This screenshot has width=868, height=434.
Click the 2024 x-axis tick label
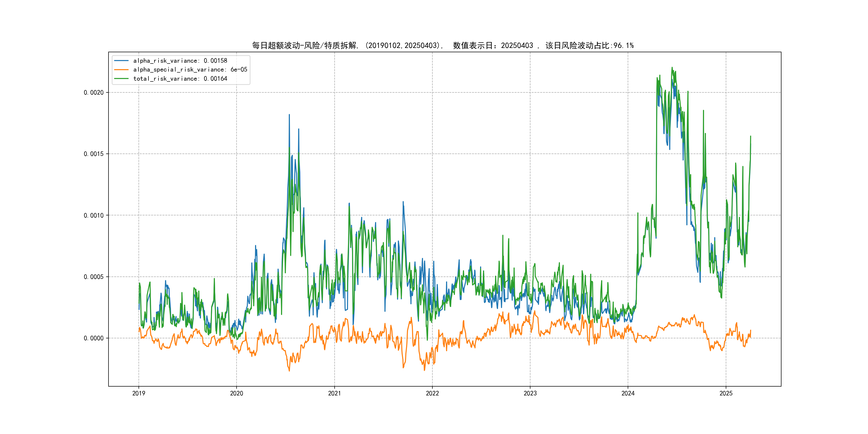[628, 393]
